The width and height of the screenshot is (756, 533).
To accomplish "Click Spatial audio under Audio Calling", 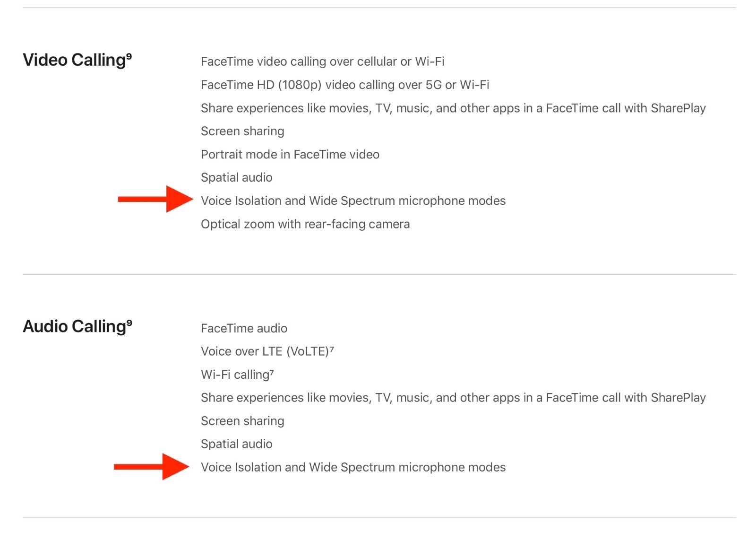I will click(x=237, y=444).
